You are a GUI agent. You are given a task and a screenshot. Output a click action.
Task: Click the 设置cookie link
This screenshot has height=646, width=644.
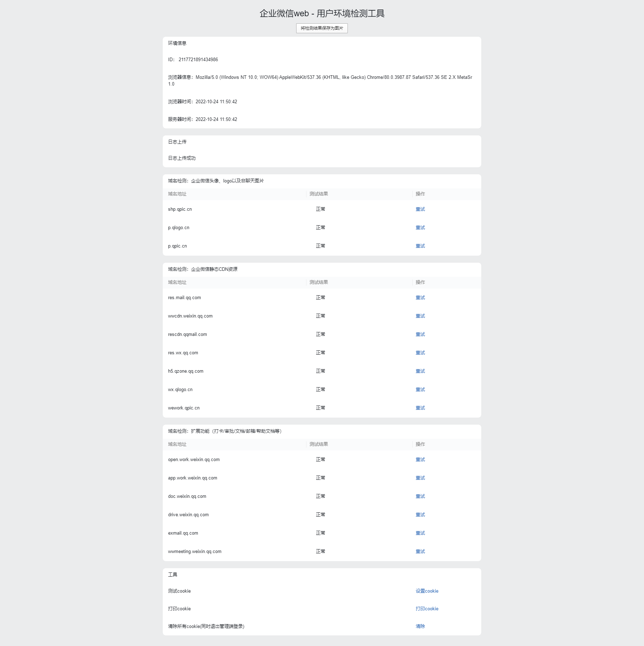[x=427, y=591]
